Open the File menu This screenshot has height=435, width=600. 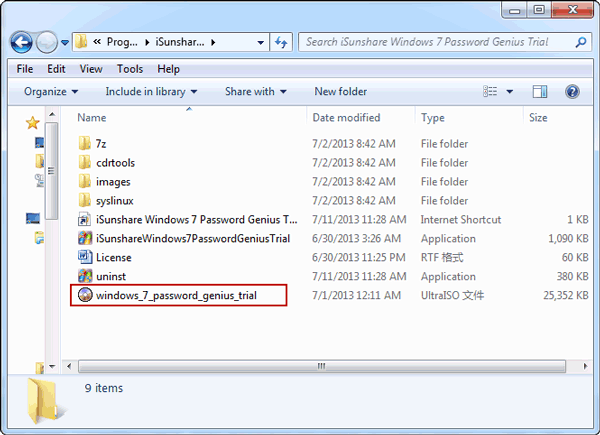coord(25,69)
